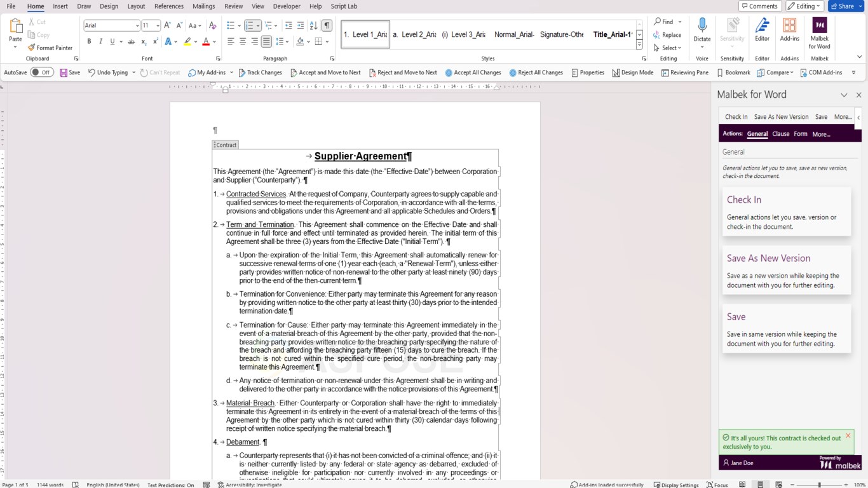The width and height of the screenshot is (868, 488).
Task: Open the font size dropdown
Action: pyautogui.click(x=157, y=25)
